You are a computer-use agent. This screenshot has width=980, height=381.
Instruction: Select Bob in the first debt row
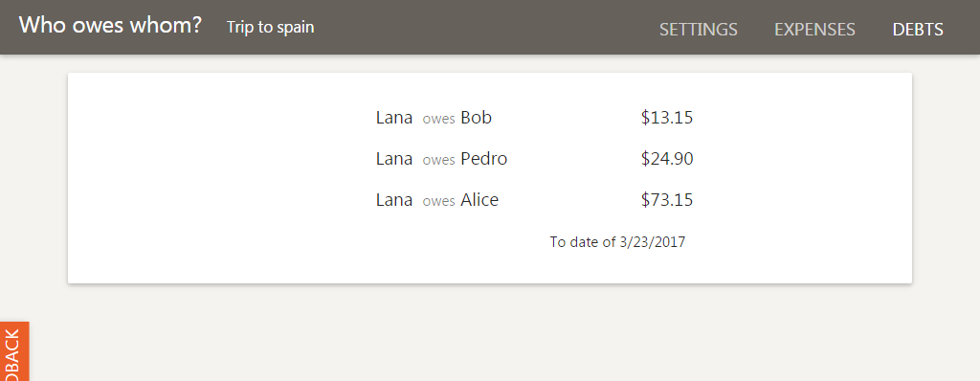(x=476, y=118)
